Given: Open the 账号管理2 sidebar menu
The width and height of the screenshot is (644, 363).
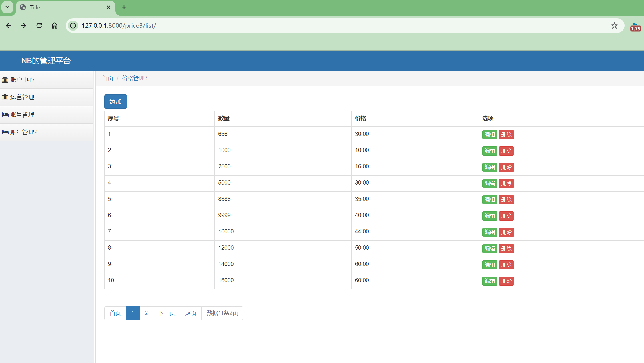Looking at the screenshot, I should point(47,132).
